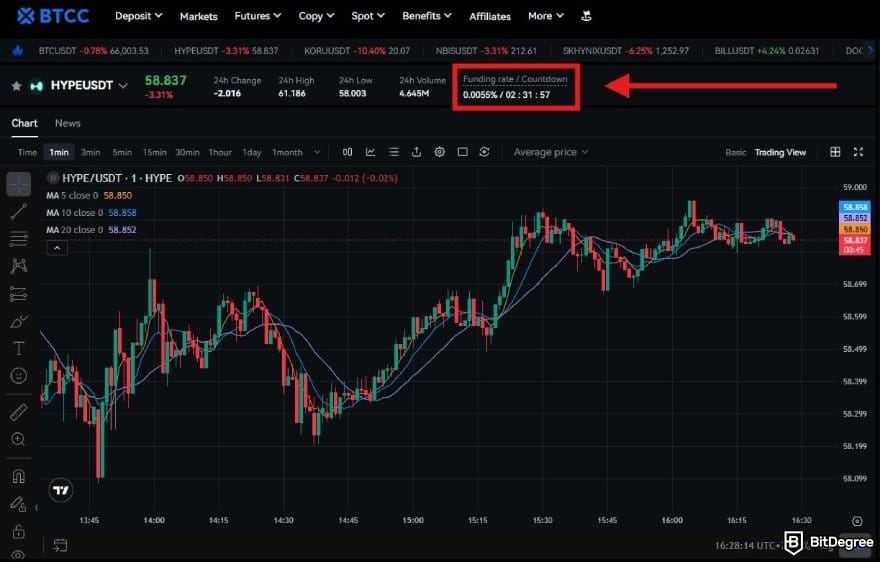Click the rectangle screenshot icon

[x=462, y=152]
